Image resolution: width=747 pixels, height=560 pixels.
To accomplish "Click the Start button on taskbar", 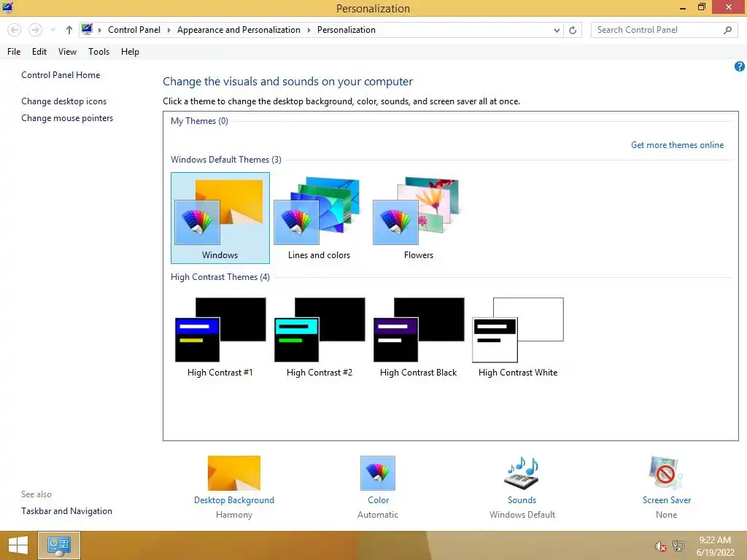I will point(18,545).
